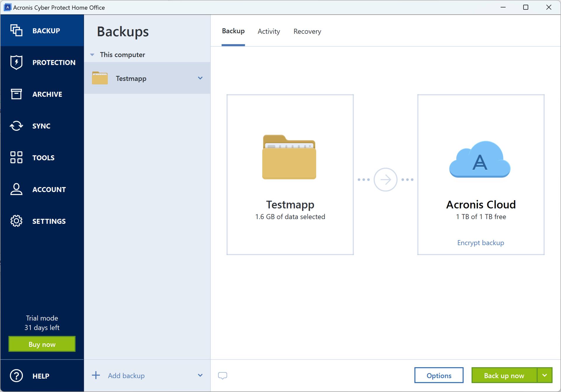Open the Settings gear icon
The image size is (561, 392).
click(15, 221)
